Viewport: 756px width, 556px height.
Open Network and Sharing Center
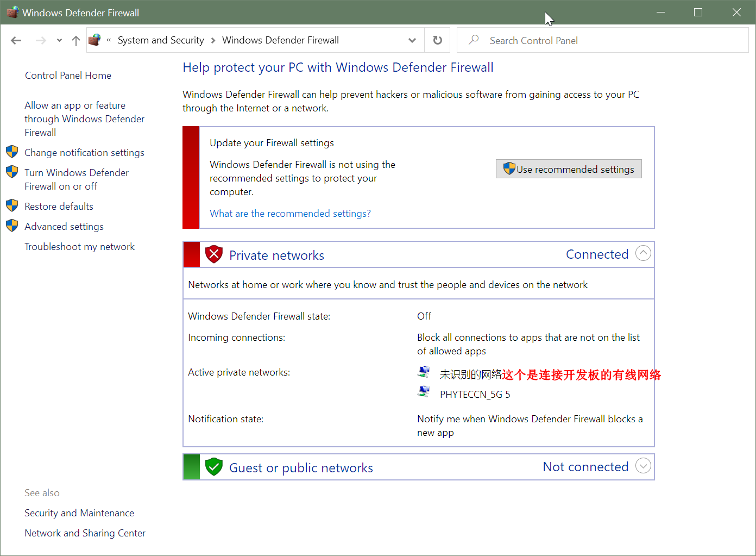(x=85, y=533)
